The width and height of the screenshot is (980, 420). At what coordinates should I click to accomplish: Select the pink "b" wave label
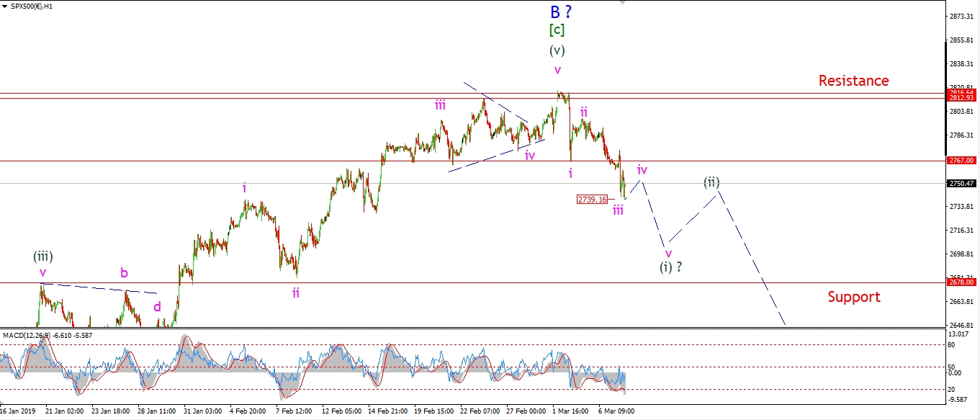[124, 273]
